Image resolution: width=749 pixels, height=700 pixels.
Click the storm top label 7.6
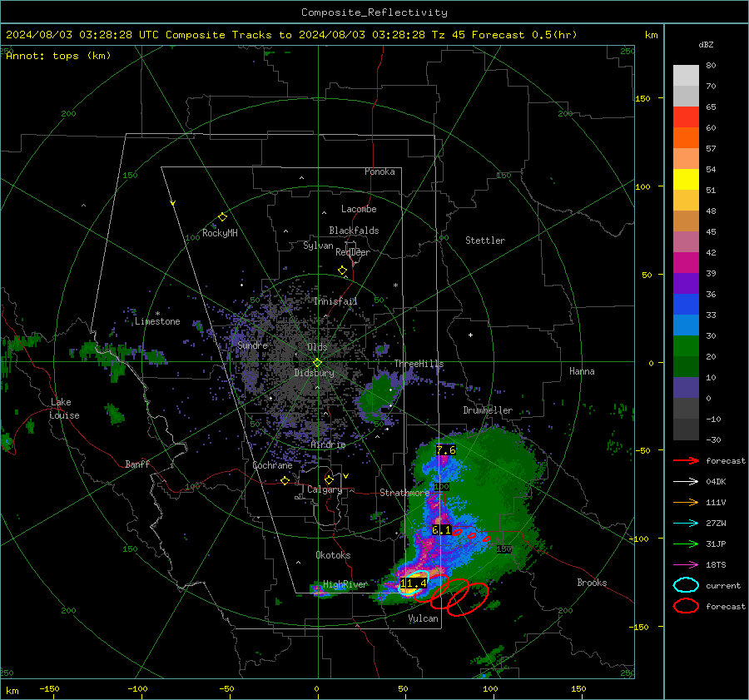pos(446,450)
